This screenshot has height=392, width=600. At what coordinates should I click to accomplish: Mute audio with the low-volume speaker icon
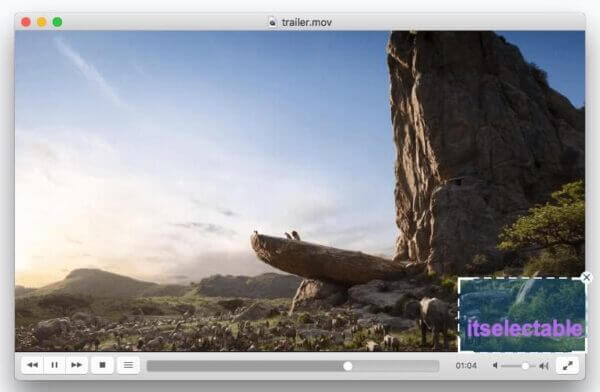(x=495, y=366)
